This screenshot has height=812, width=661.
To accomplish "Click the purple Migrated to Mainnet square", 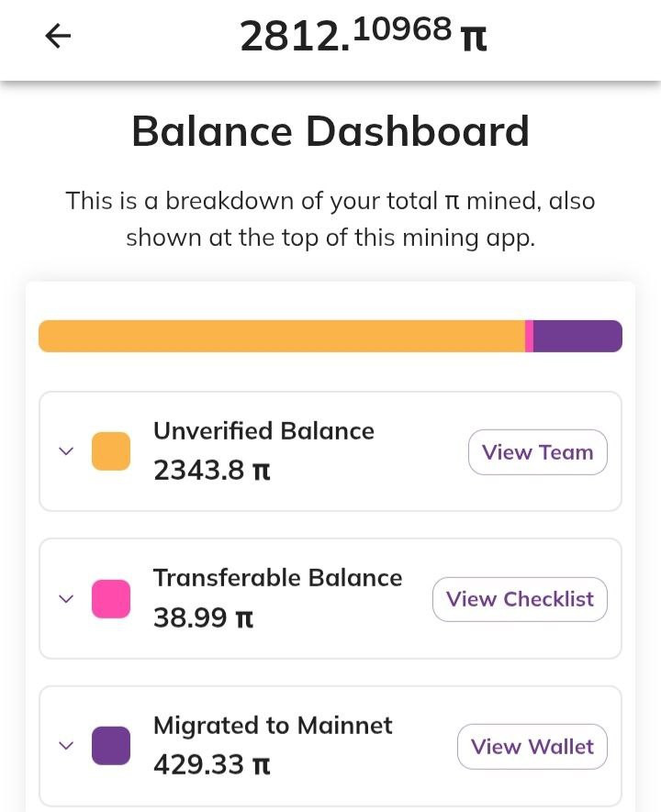I will tap(111, 746).
